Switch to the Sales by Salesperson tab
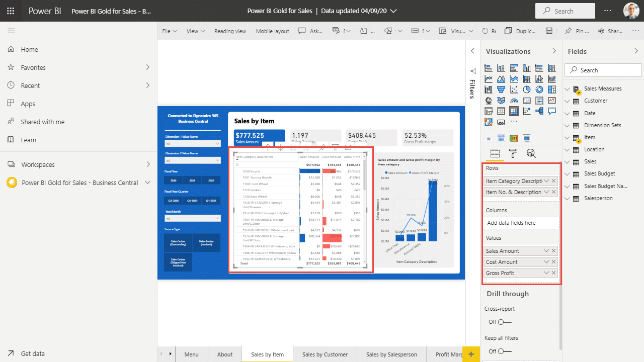This screenshot has height=362, width=644. pos(391,354)
